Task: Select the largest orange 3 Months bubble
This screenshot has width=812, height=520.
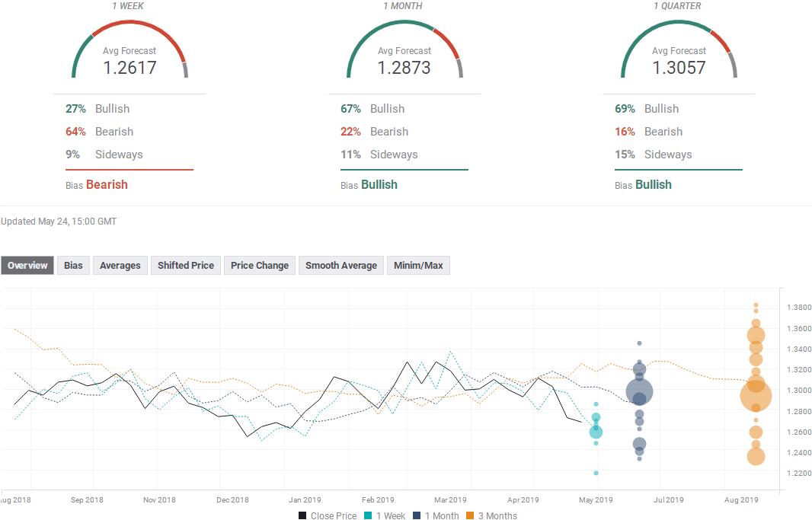Action: click(756, 395)
